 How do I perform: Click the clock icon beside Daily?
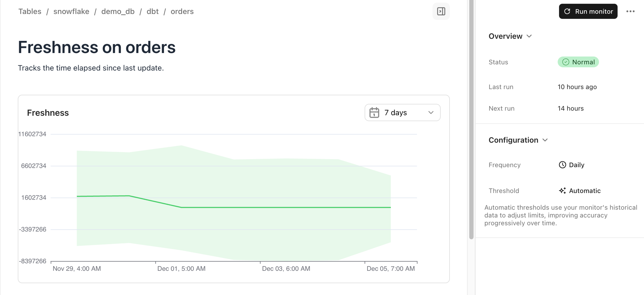click(562, 165)
